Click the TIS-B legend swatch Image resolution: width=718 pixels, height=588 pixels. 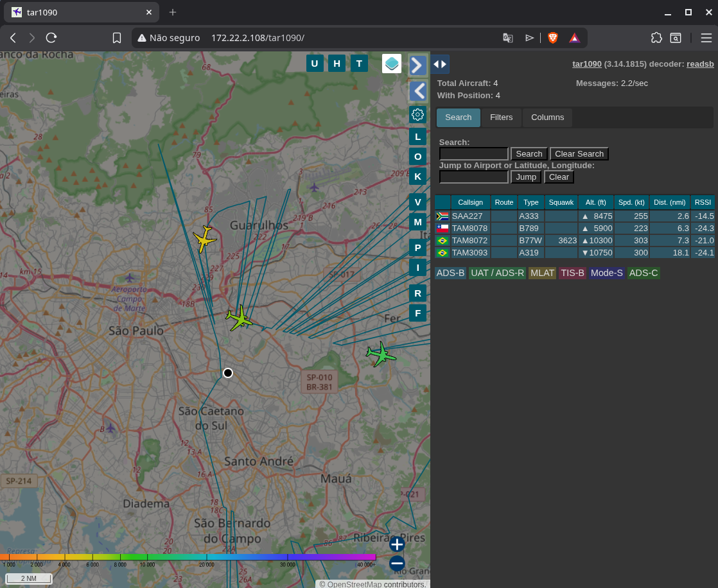[572, 273]
